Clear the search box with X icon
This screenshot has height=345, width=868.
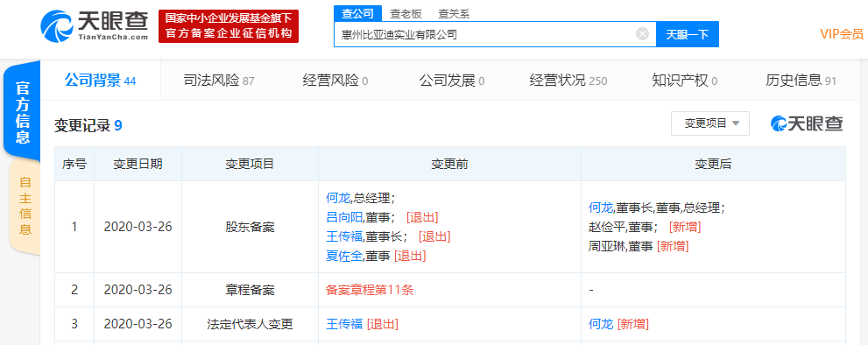click(x=642, y=34)
